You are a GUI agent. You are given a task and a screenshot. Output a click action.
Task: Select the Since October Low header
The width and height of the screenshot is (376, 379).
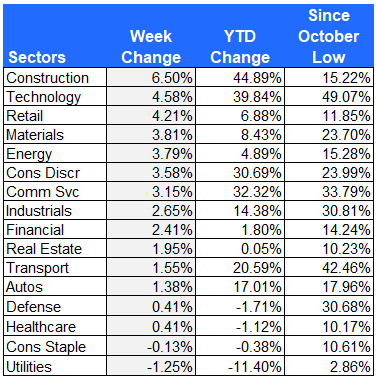tap(329, 36)
